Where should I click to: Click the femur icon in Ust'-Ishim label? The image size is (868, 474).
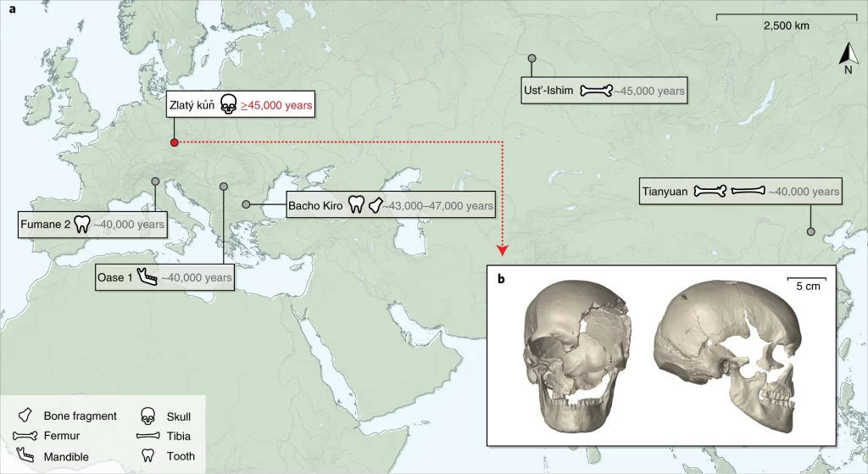click(x=596, y=90)
